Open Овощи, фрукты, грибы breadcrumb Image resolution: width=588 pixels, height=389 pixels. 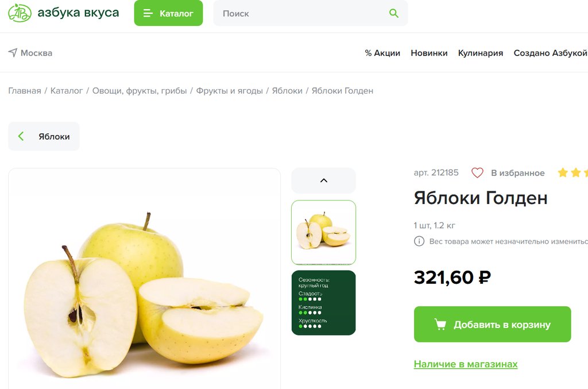click(140, 91)
